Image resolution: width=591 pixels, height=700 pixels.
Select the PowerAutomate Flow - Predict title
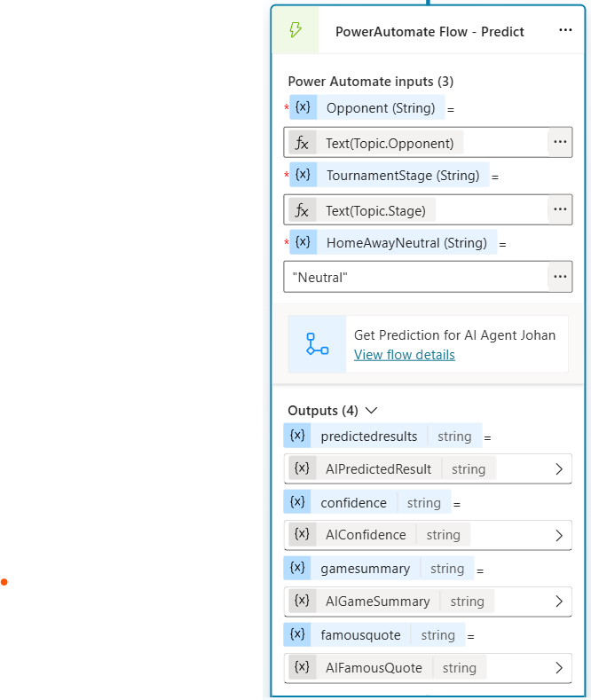pos(429,32)
